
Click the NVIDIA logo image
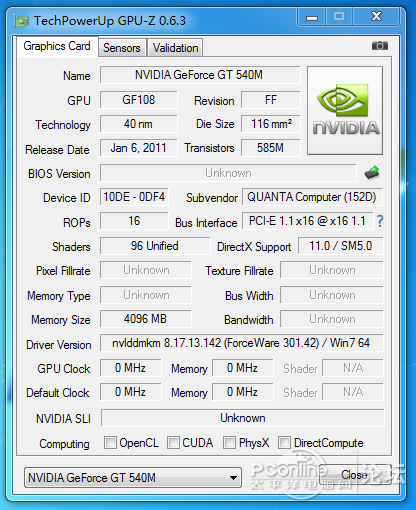pos(345,110)
